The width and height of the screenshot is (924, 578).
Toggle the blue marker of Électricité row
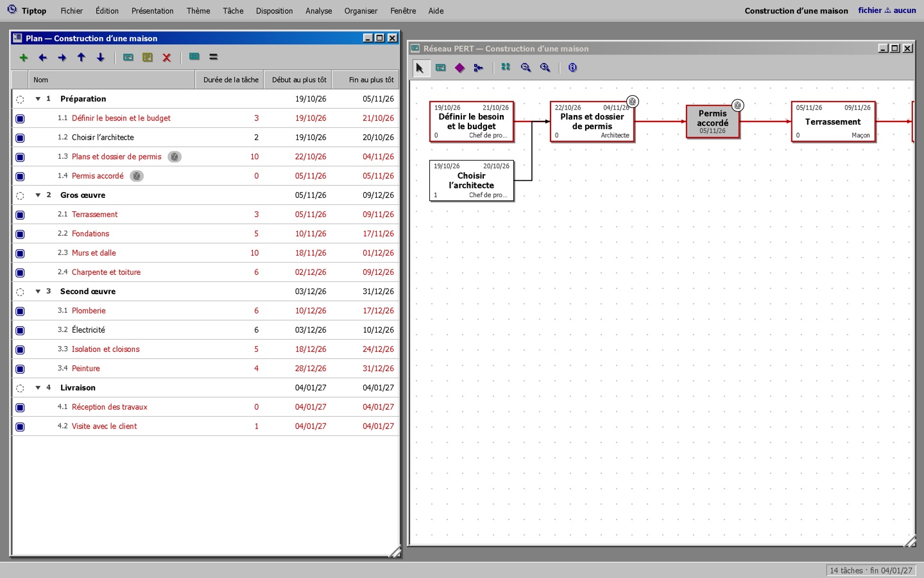[20, 331]
